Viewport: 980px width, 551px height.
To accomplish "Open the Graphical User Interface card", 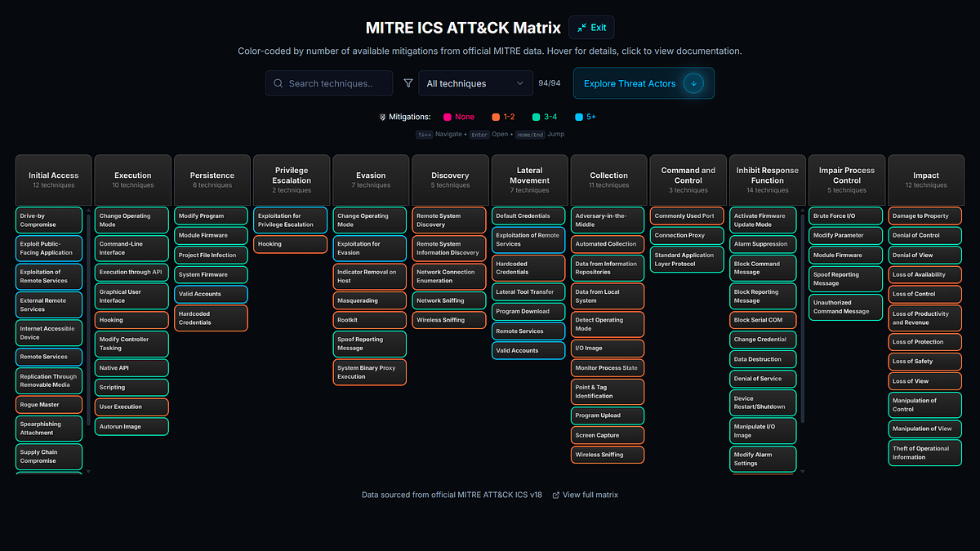I will [132, 295].
